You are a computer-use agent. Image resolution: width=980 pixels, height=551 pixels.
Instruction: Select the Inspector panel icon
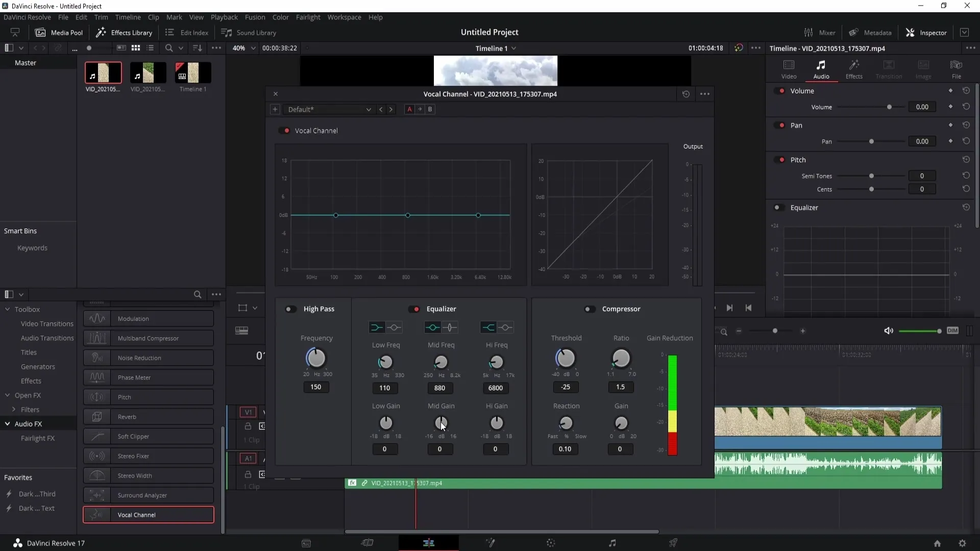point(911,32)
